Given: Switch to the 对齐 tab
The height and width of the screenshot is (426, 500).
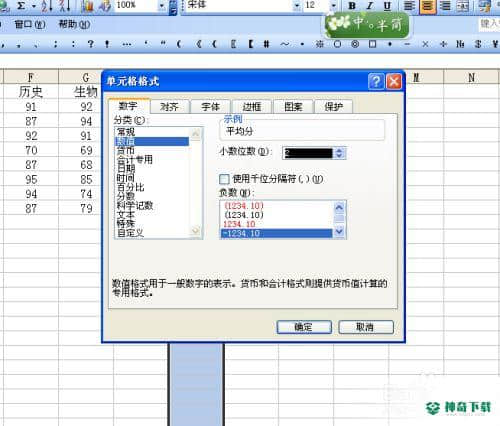Looking at the screenshot, I should coord(169,107).
